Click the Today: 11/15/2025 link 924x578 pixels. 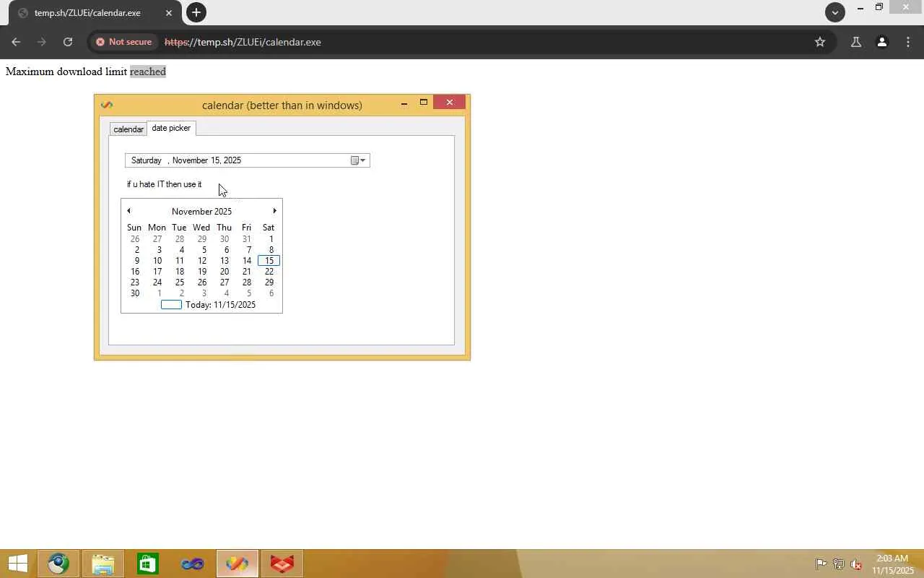[x=220, y=305]
